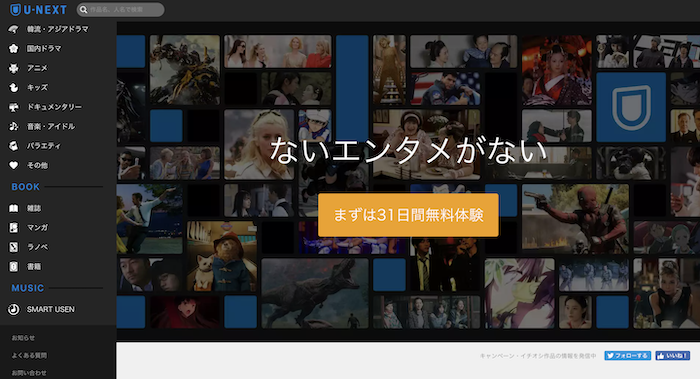This screenshot has height=379, width=700.
Task: Click the Facebook いいね! button
Action: pyautogui.click(x=672, y=355)
